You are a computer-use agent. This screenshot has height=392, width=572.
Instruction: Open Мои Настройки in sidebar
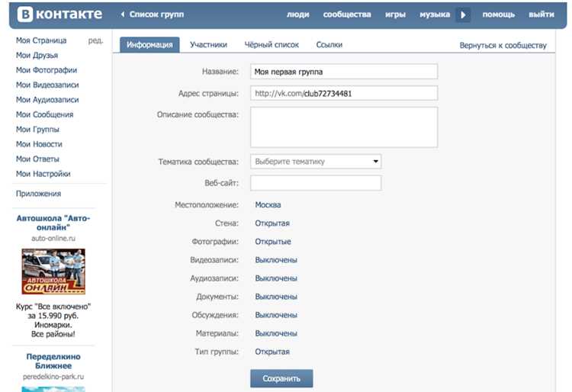43,174
